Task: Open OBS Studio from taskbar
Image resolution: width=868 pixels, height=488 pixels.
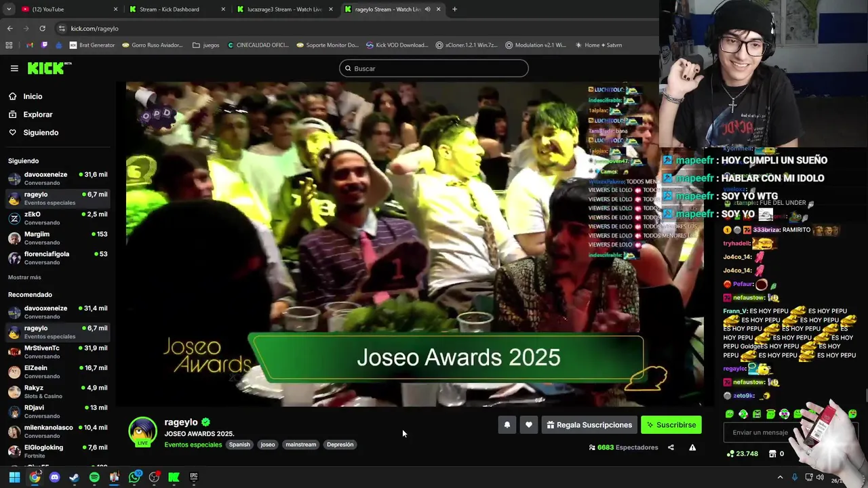Action: pyautogui.click(x=154, y=477)
